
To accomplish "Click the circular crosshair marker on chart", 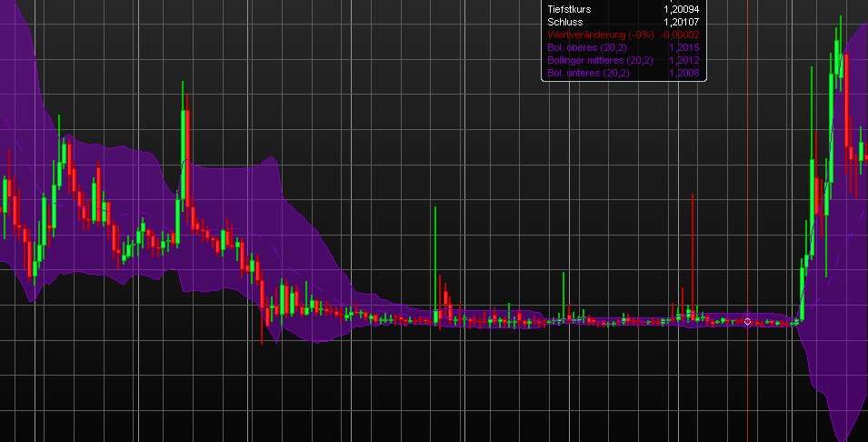I will point(747,321).
